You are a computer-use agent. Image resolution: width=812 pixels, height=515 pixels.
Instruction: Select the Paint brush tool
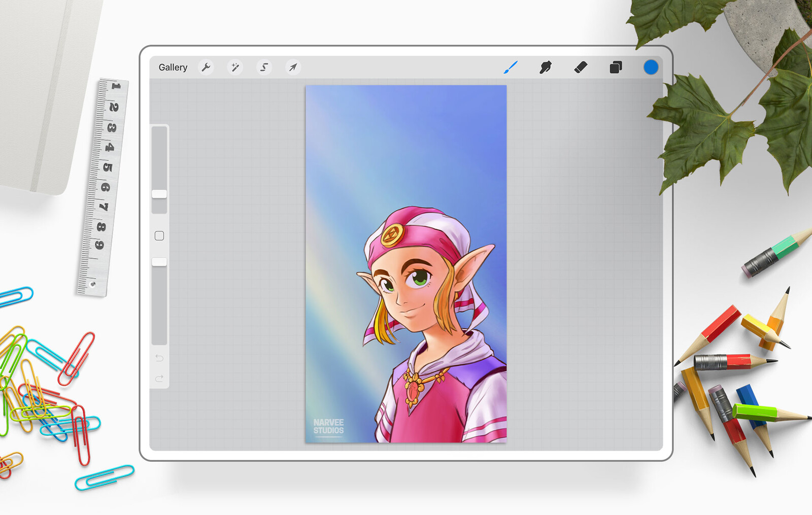(511, 67)
